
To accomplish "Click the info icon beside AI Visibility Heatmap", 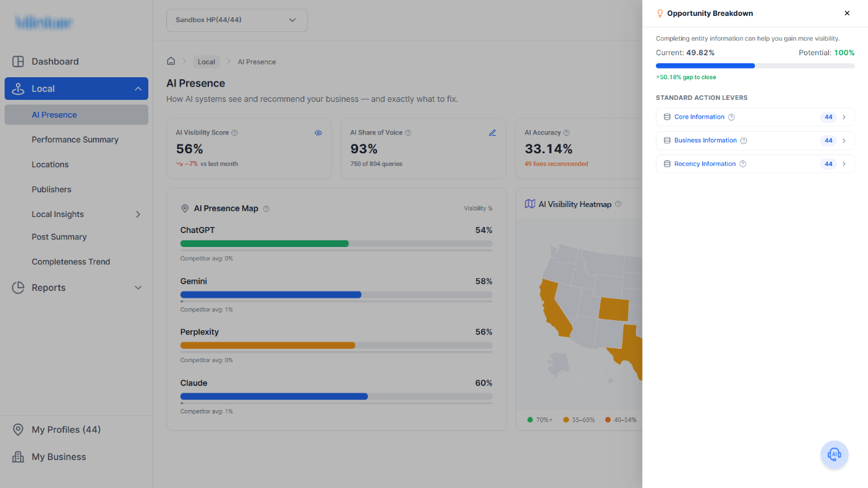I will (x=619, y=204).
